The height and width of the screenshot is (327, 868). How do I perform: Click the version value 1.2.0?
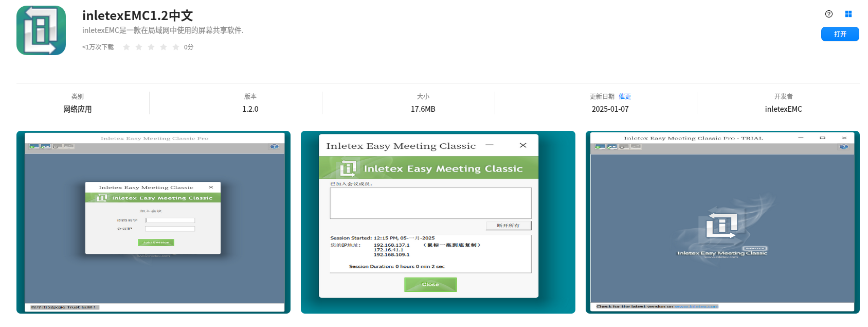point(250,109)
